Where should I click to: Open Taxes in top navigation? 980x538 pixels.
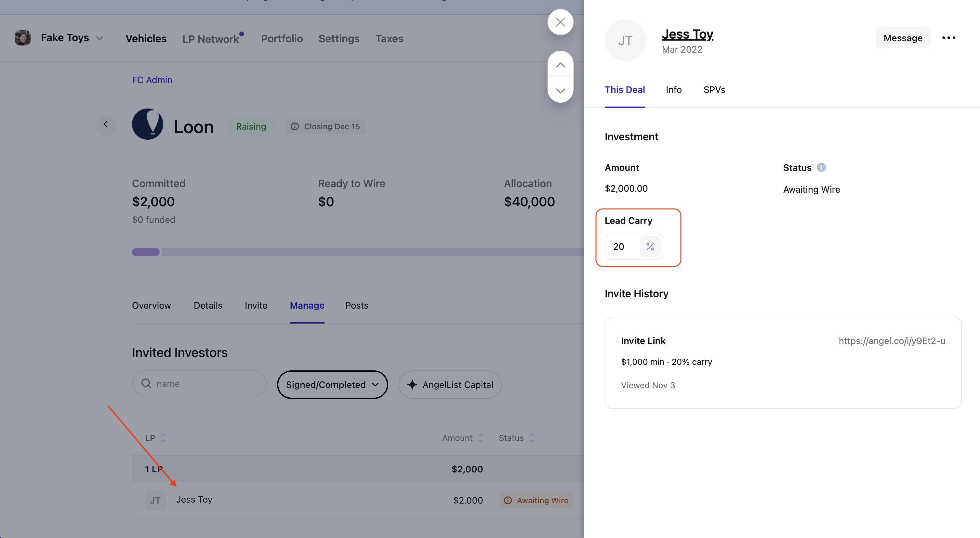click(389, 38)
